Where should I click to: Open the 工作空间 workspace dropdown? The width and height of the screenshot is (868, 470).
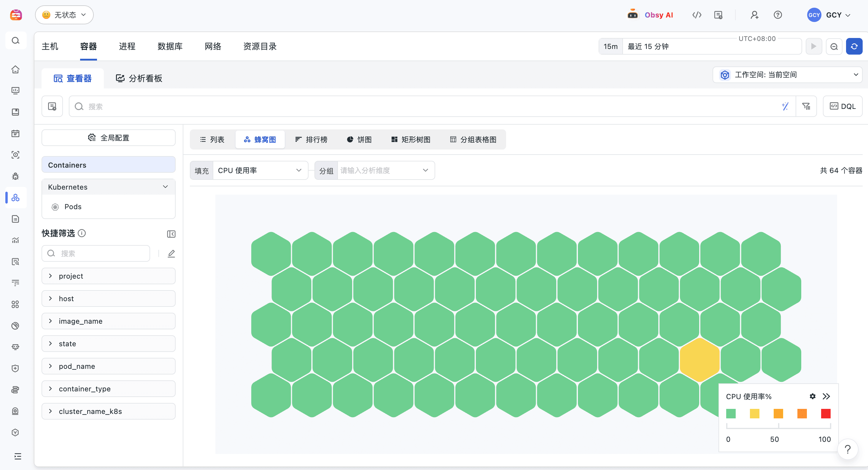pyautogui.click(x=788, y=74)
